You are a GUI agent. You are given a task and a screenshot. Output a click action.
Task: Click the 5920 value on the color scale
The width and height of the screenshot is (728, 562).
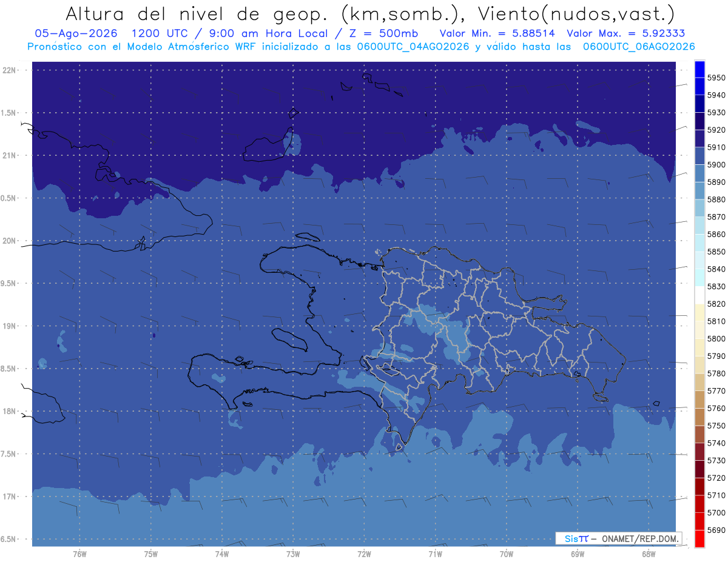716,130
